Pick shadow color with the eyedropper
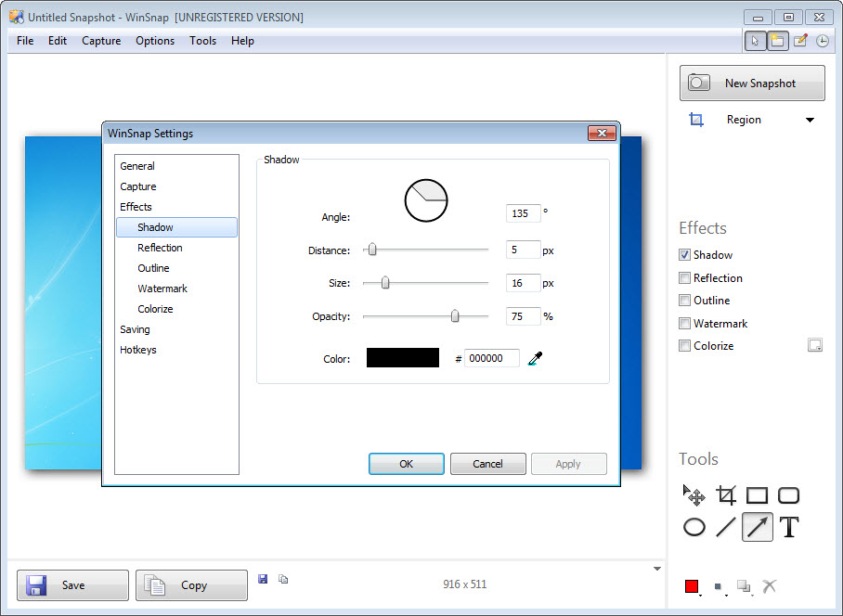This screenshot has width=843, height=616. [535, 358]
